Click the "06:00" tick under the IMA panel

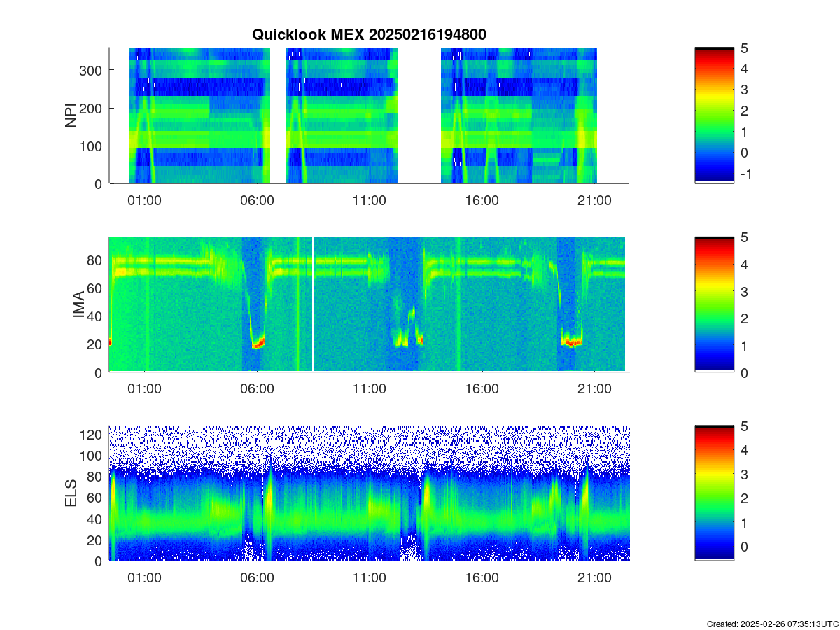(x=257, y=388)
